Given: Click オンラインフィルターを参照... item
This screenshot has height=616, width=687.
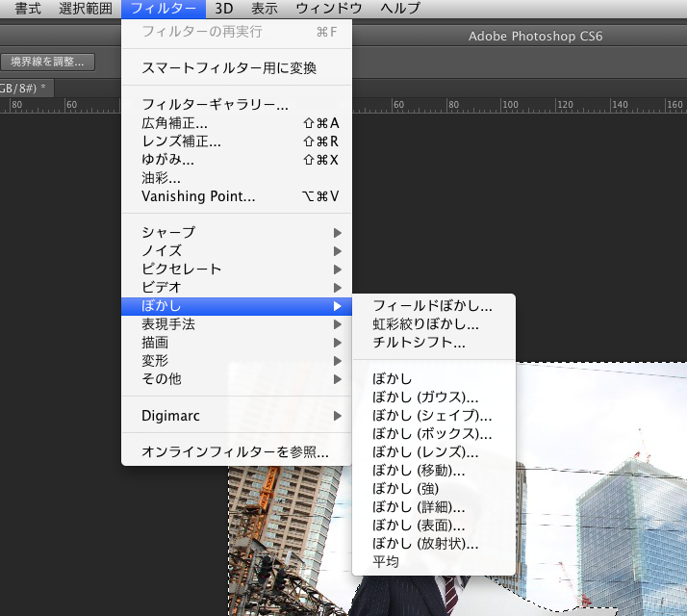Looking at the screenshot, I should pyautogui.click(x=235, y=451).
